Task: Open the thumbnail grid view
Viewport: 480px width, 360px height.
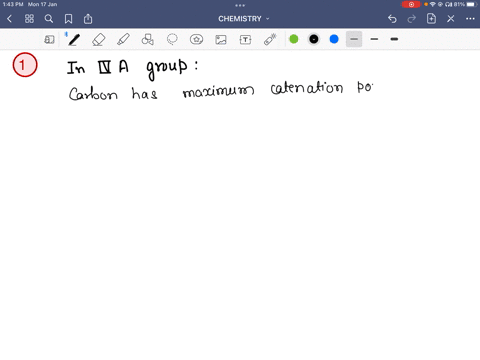Action: 29,19
